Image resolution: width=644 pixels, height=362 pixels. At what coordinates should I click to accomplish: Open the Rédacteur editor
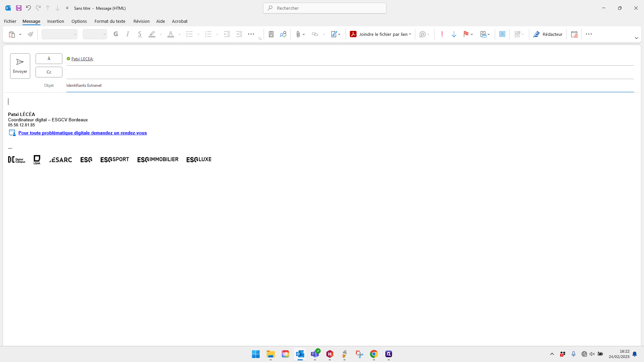pyautogui.click(x=548, y=34)
